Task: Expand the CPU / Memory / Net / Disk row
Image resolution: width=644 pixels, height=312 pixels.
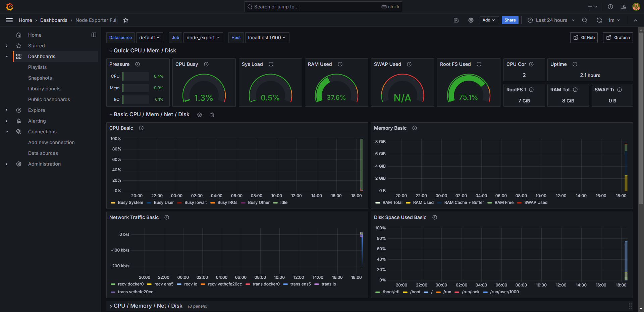Action: [148, 306]
